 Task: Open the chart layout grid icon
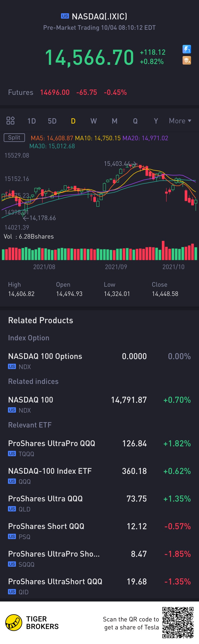tap(10, 121)
